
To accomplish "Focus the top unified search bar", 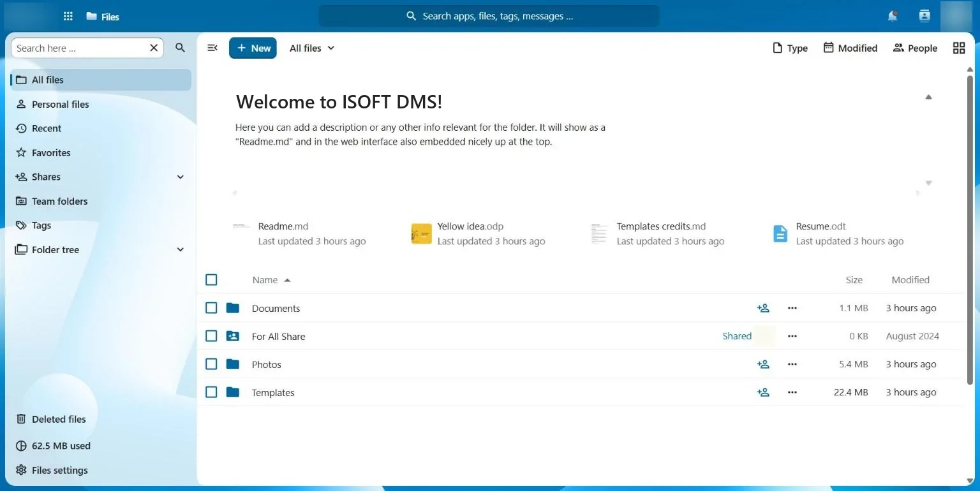I will [489, 16].
